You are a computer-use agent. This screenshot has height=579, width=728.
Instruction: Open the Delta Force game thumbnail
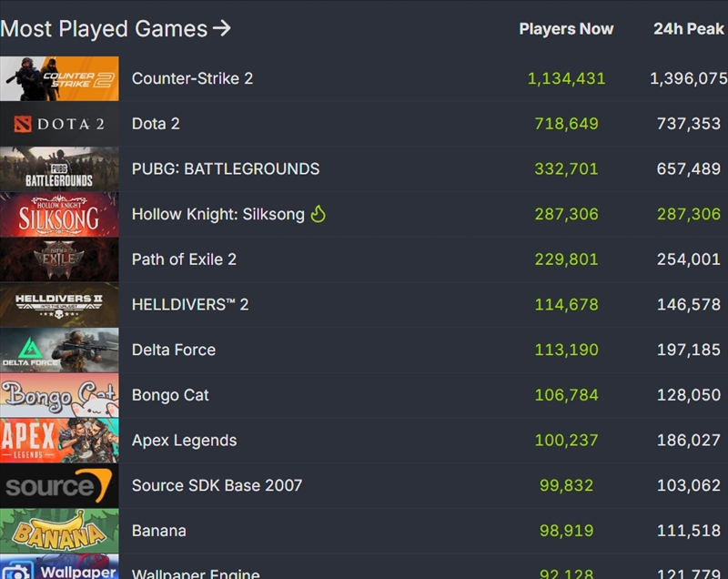(59, 350)
